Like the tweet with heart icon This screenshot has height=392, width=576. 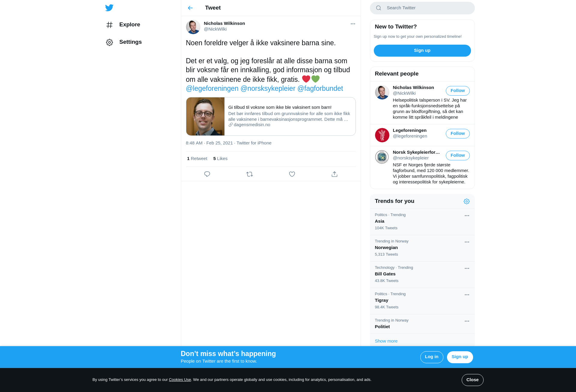pos(292,174)
